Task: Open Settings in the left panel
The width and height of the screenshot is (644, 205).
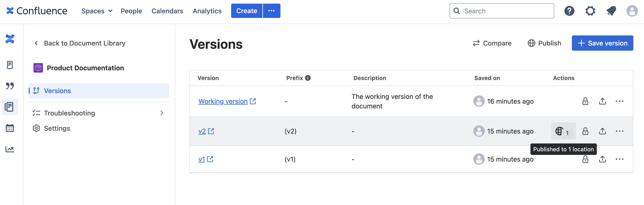Action: pos(57,128)
